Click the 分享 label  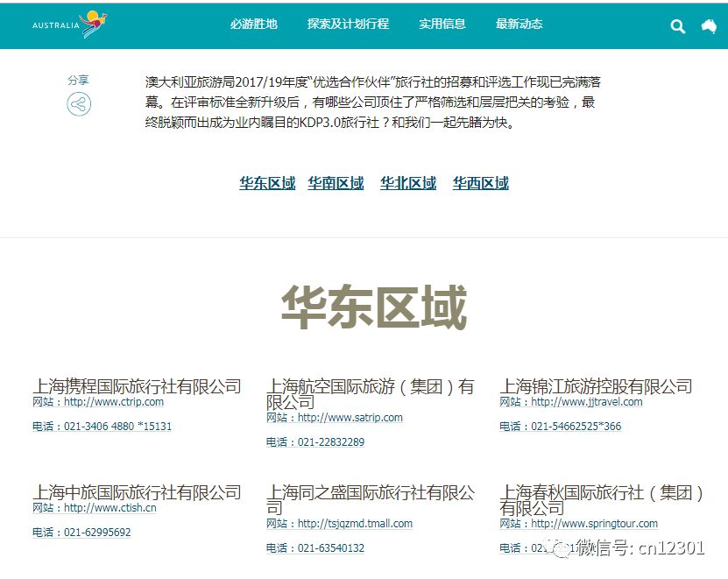click(78, 80)
